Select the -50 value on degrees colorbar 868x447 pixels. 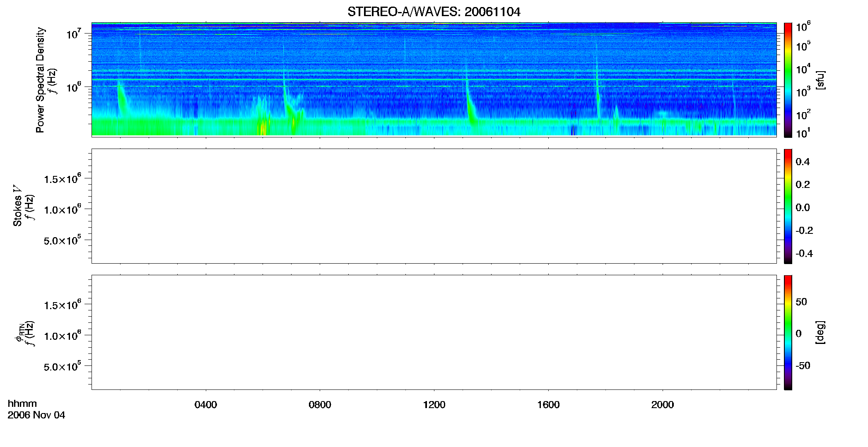click(803, 366)
